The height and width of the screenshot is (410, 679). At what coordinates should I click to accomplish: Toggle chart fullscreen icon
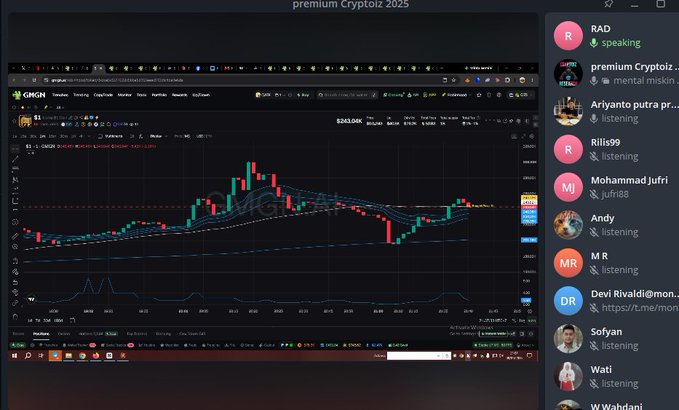[x=523, y=136]
